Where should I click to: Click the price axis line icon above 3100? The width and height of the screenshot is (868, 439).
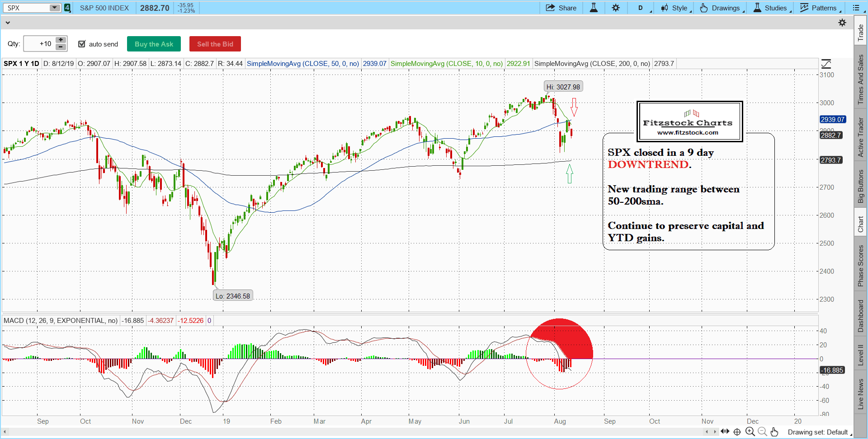coord(826,64)
